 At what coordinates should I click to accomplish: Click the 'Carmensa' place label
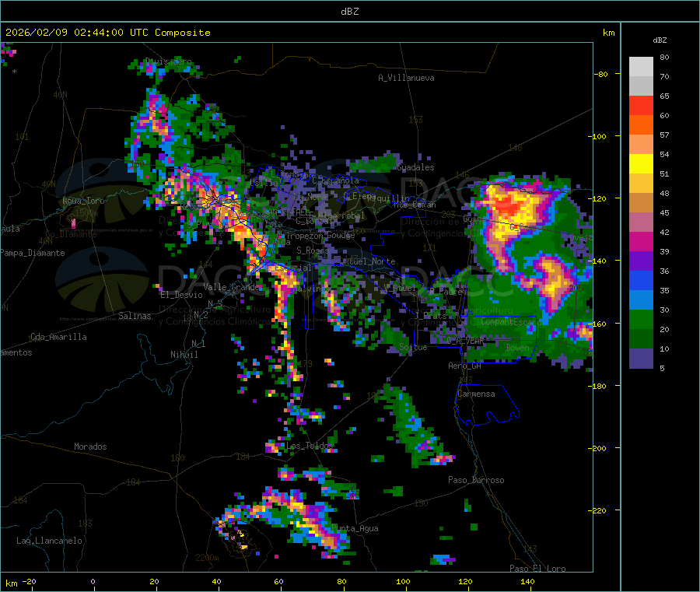tap(476, 394)
